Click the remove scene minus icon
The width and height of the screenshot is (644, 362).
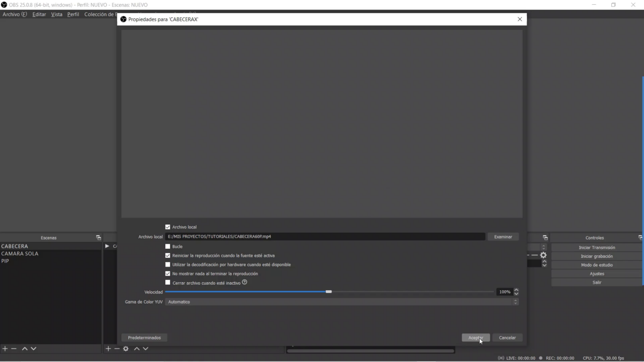click(x=13, y=349)
